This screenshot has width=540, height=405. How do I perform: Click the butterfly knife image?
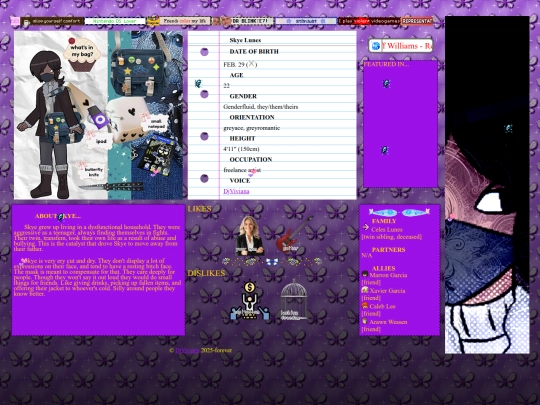click(x=112, y=187)
